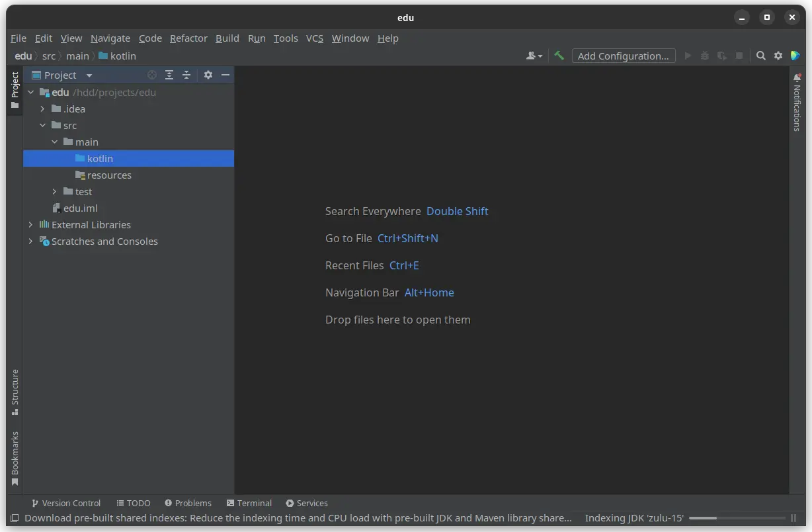812x532 pixels.
Task: Open Project panel options gear
Action: tap(208, 75)
